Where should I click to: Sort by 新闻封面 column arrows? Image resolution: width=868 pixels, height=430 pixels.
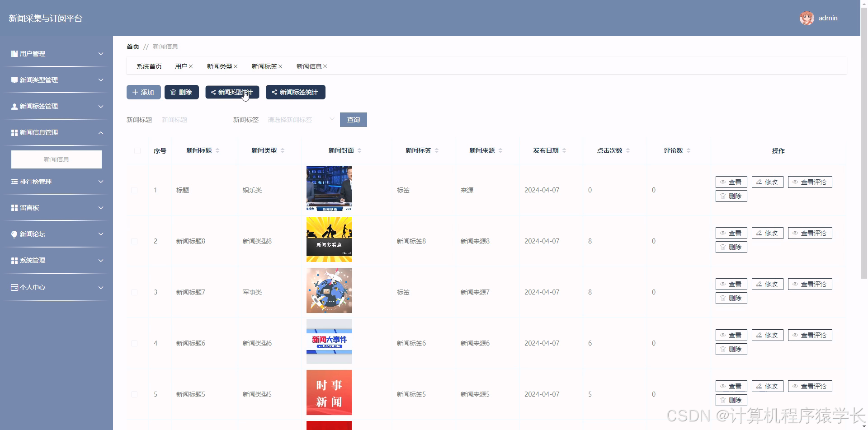pyautogui.click(x=359, y=150)
